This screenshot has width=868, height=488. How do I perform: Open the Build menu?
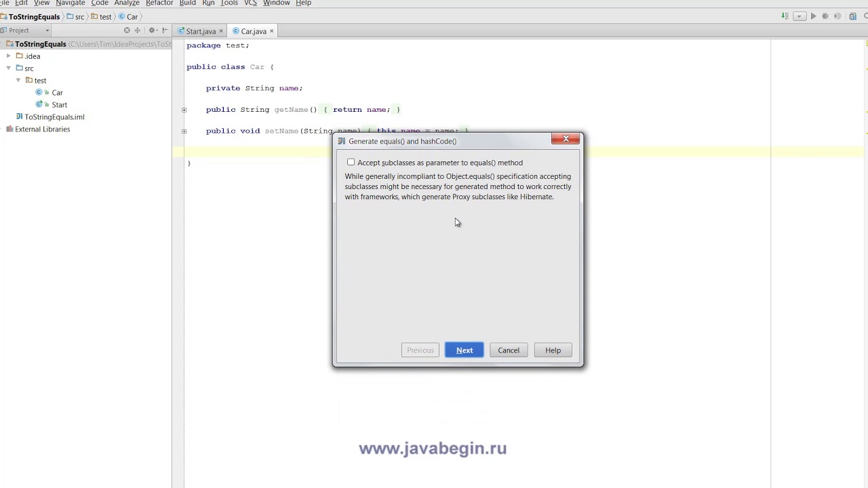tap(188, 3)
